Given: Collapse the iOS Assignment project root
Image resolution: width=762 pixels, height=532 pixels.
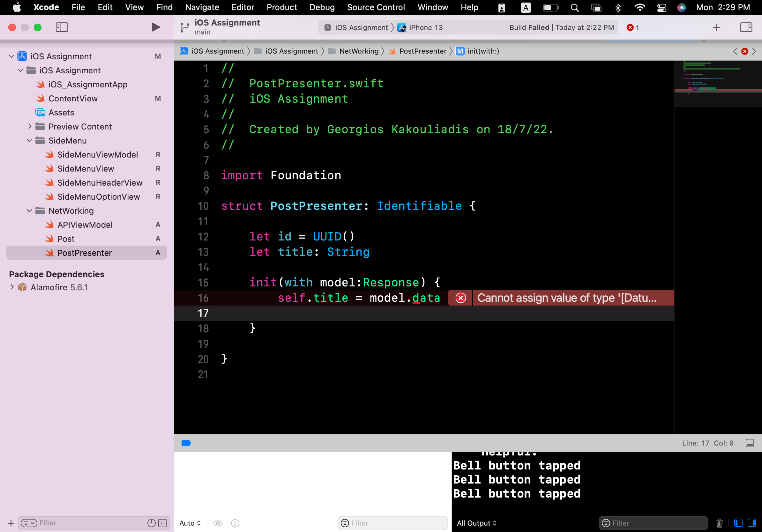Looking at the screenshot, I should pos(11,56).
